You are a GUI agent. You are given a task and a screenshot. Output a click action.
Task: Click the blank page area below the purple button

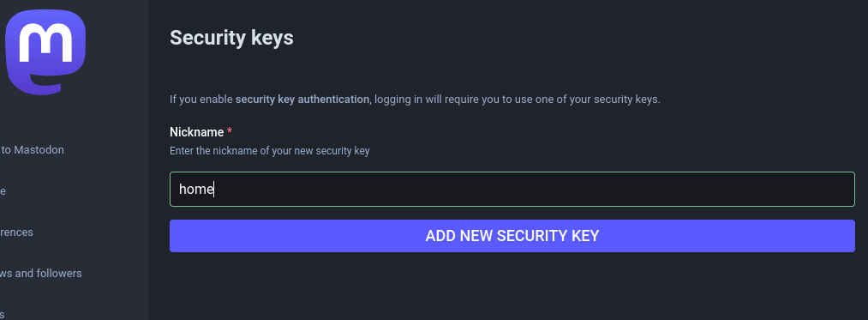point(512,286)
